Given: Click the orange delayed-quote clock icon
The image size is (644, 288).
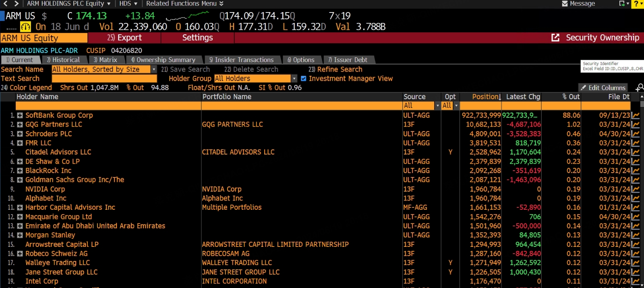Looking at the screenshot, I should tap(25, 27).
